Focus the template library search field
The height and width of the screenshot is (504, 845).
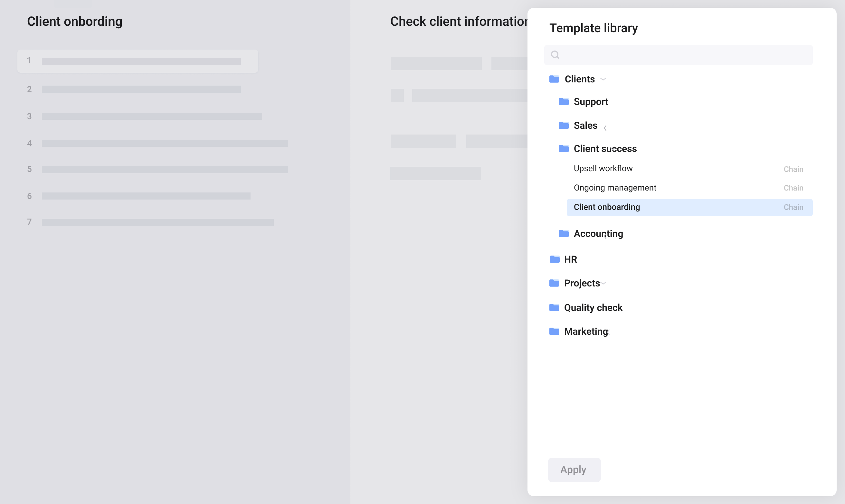pos(678,55)
